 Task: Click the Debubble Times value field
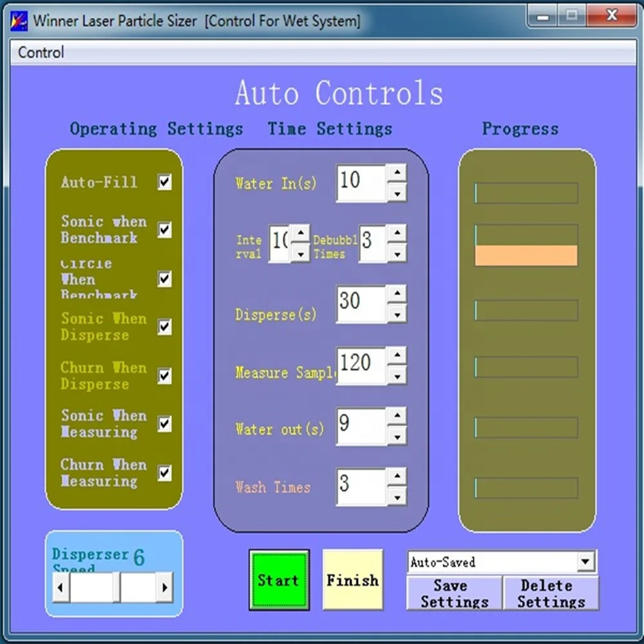pos(373,243)
